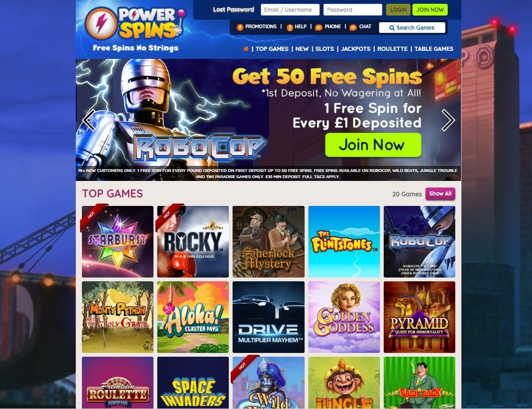Image resolution: width=532 pixels, height=409 pixels.
Task: Show the next banner slide arrow
Action: pos(448,120)
